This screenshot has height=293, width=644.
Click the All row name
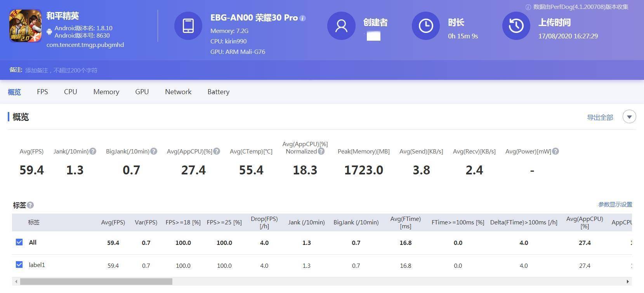coord(33,243)
